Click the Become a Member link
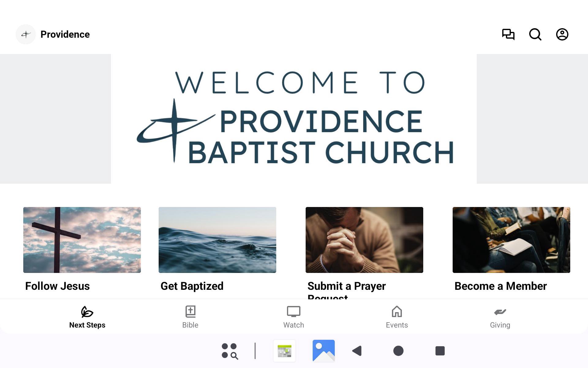 [x=500, y=286]
